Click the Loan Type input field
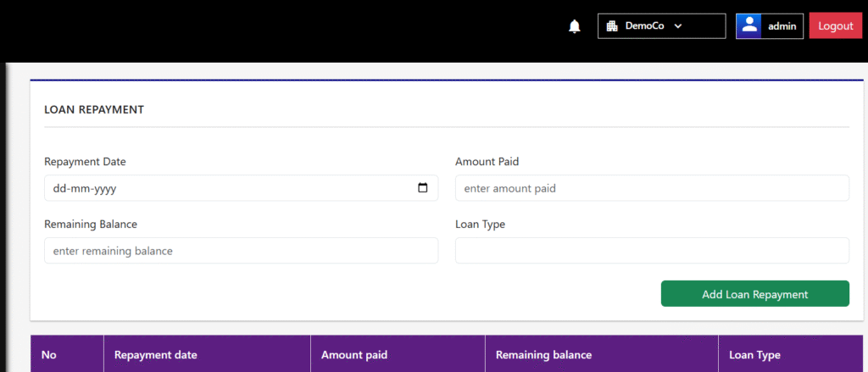Viewport: 868px width, 372px height. click(x=652, y=251)
